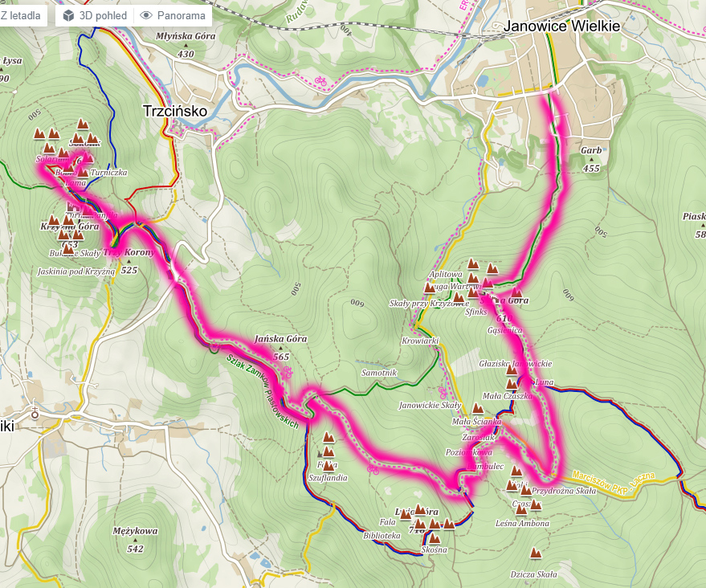
Task: Click the Garb 455 peak label
Action: point(591,159)
